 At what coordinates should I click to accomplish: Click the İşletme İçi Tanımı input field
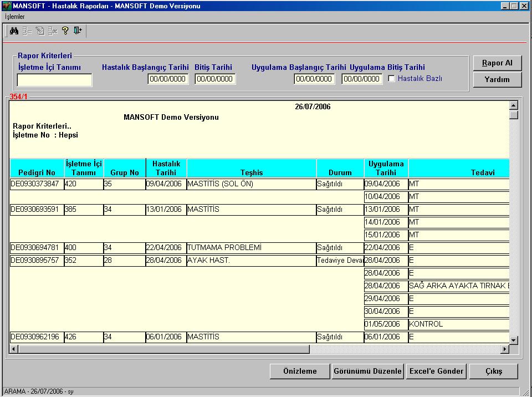[55, 80]
